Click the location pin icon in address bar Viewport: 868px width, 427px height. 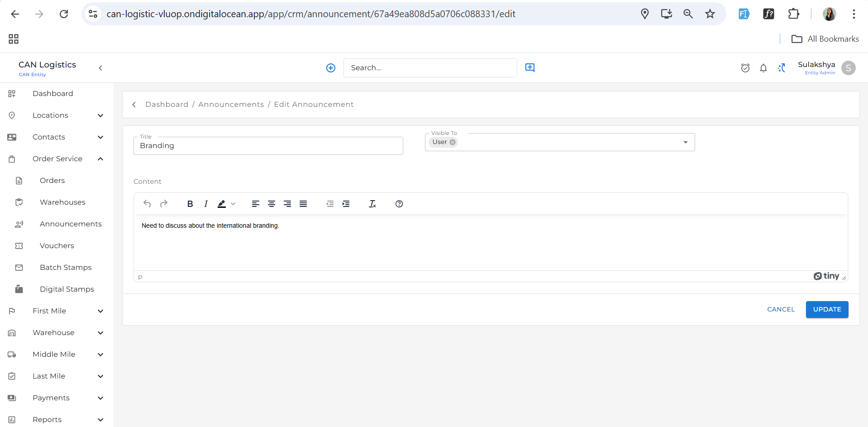point(645,14)
